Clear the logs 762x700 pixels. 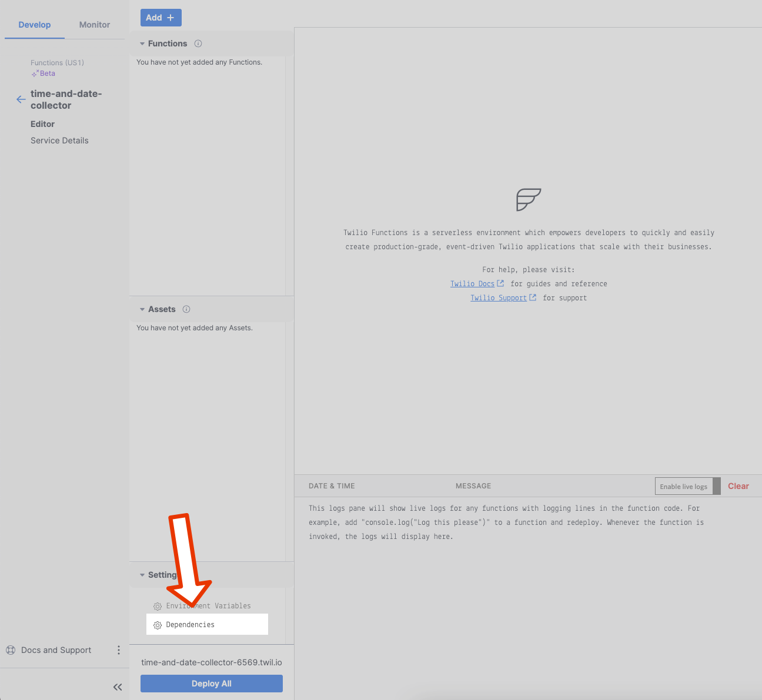click(738, 486)
